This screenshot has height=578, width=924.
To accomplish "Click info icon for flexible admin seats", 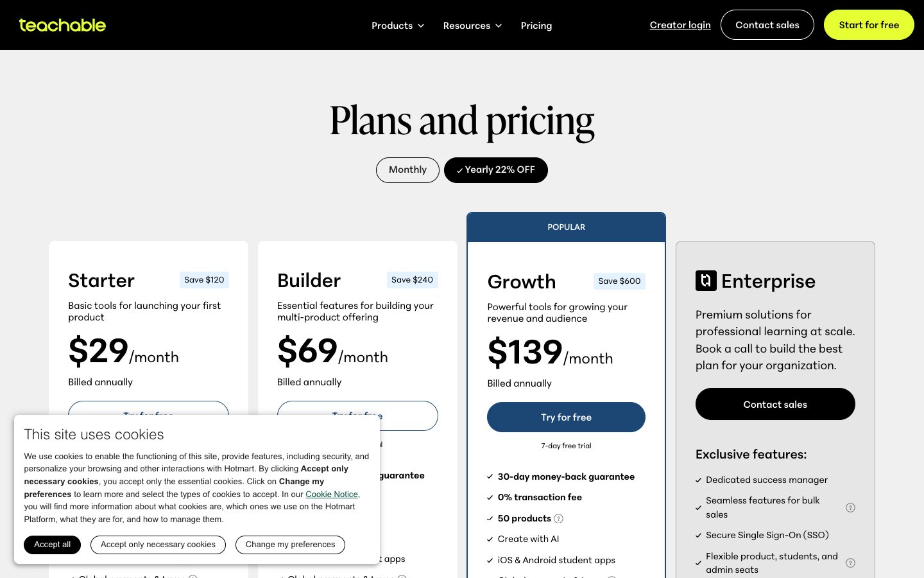I will 850,563.
